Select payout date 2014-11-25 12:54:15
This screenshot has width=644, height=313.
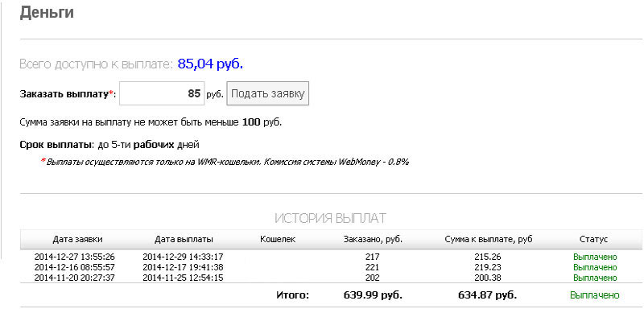[183, 278]
